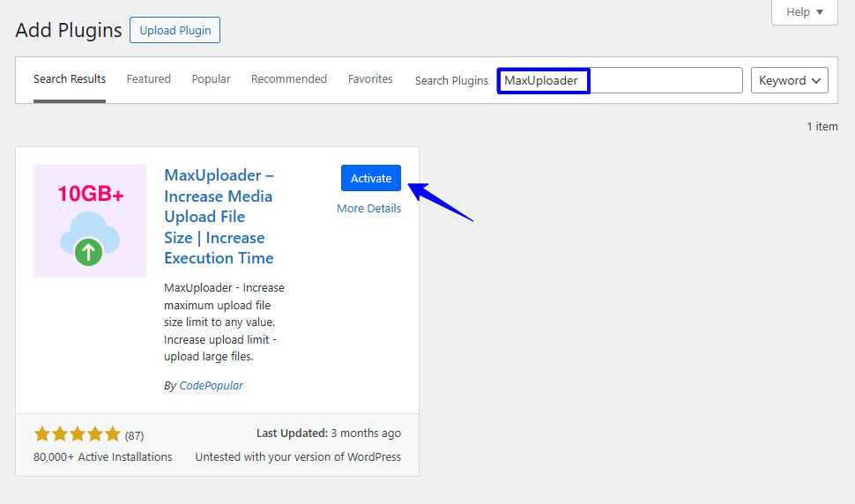
Task: Switch to the Search Results tab
Action: (70, 79)
